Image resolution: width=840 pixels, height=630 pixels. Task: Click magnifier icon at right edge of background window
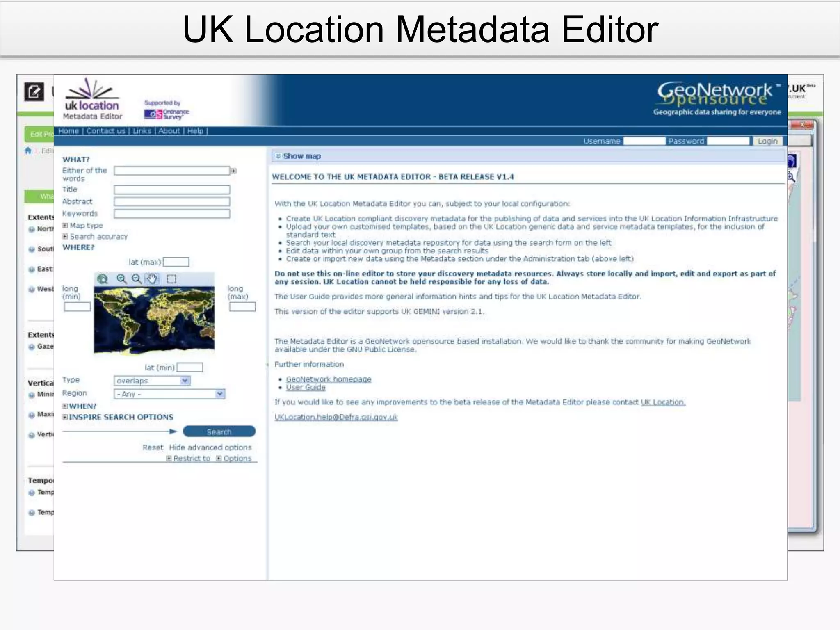click(x=792, y=177)
